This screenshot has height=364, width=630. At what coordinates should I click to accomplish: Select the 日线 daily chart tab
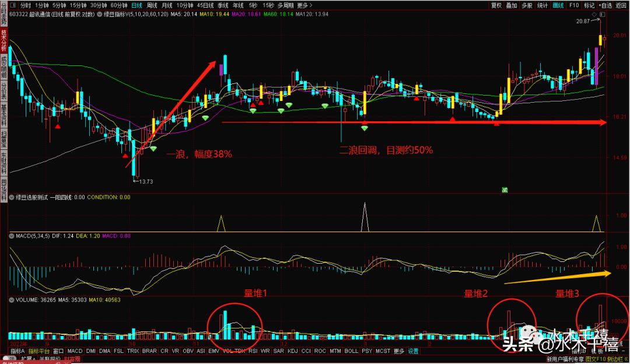[136, 5]
